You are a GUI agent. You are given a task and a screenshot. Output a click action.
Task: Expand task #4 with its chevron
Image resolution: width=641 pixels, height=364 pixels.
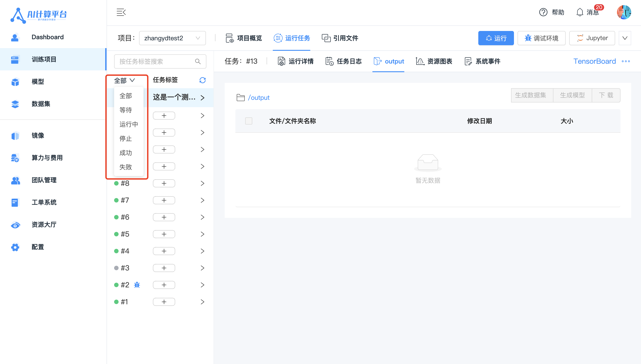tap(202, 251)
